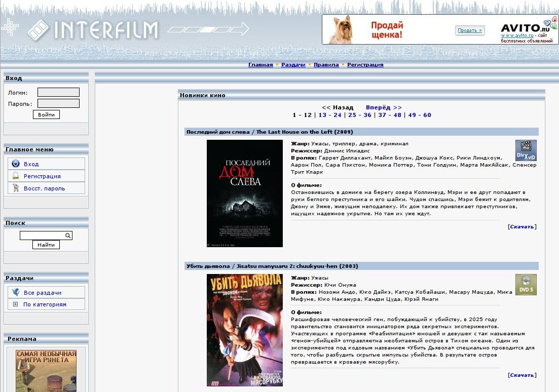559x392 pixels.
Task: Open the Убить дьявола movie poster
Action: (244, 330)
